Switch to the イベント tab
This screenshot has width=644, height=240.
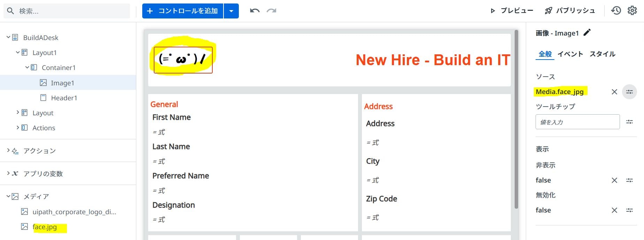click(x=570, y=54)
